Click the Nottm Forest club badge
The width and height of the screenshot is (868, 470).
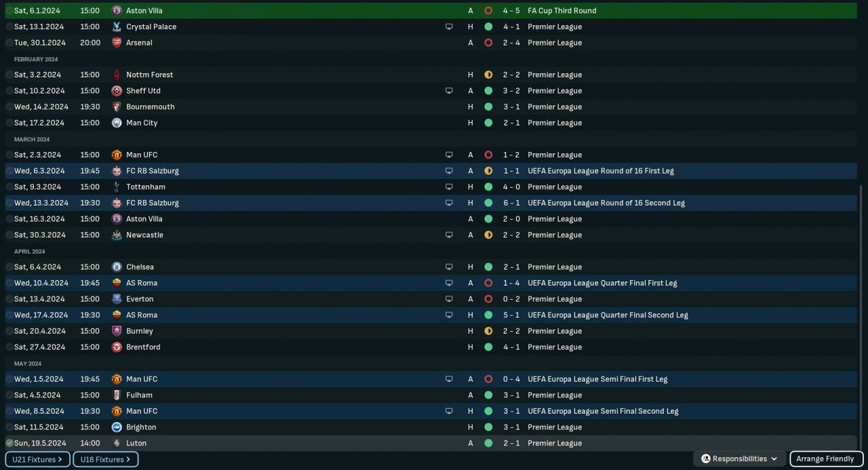click(117, 75)
